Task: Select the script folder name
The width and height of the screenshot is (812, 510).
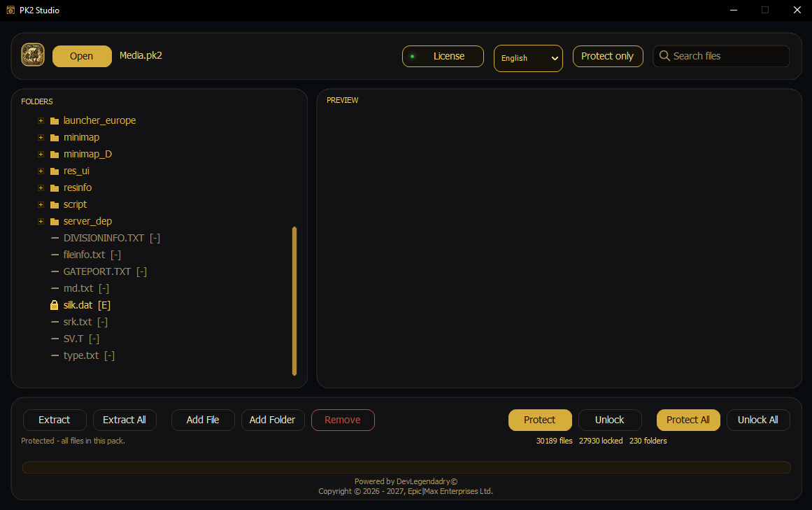Action: pos(75,204)
